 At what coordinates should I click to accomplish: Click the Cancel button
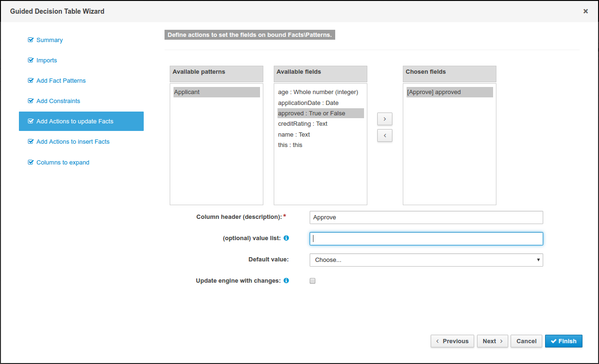point(526,341)
